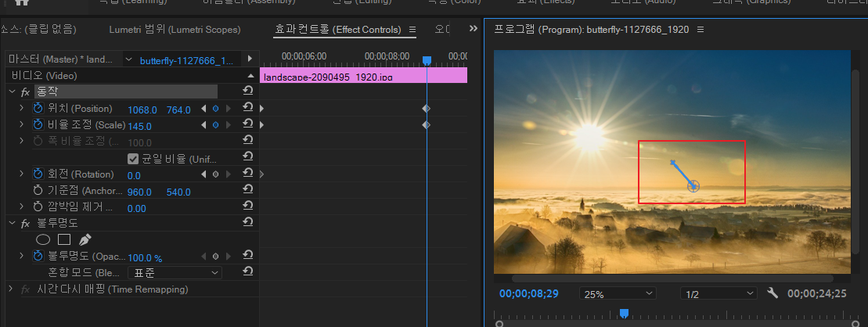Reset the Scale Width (폭 비율 조정) parameter
Image resolution: width=868 pixels, height=327 pixels.
coord(248,140)
